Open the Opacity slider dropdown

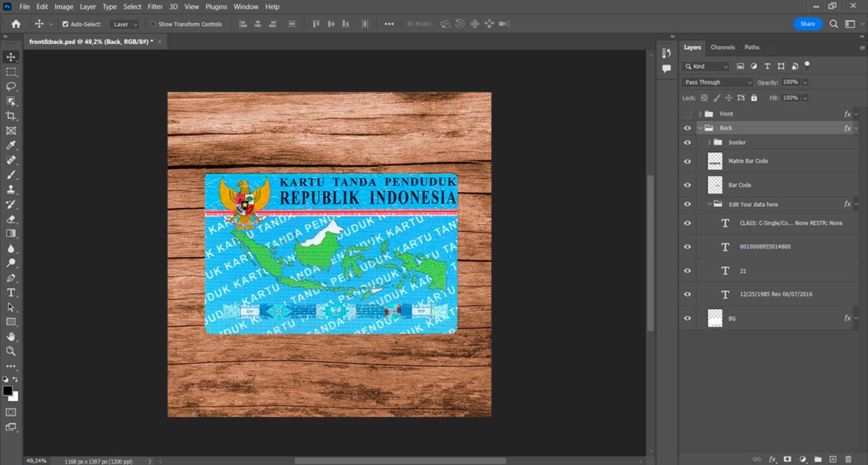tap(805, 82)
